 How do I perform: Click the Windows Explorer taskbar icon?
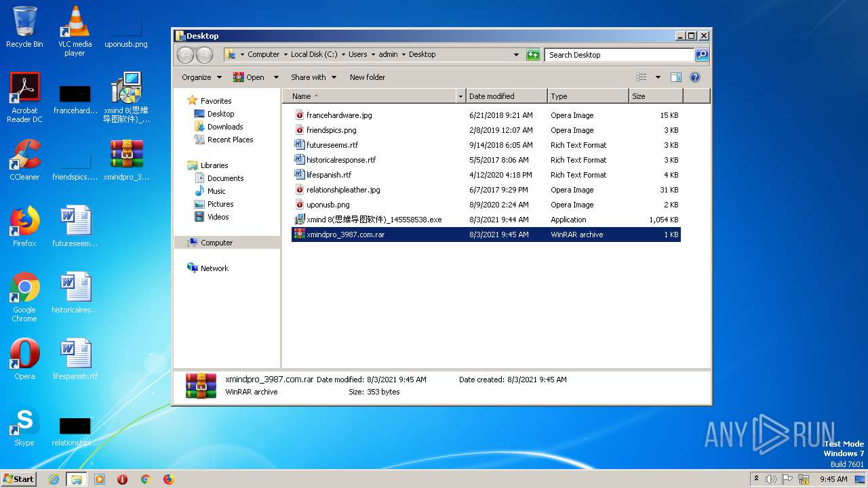click(76, 479)
